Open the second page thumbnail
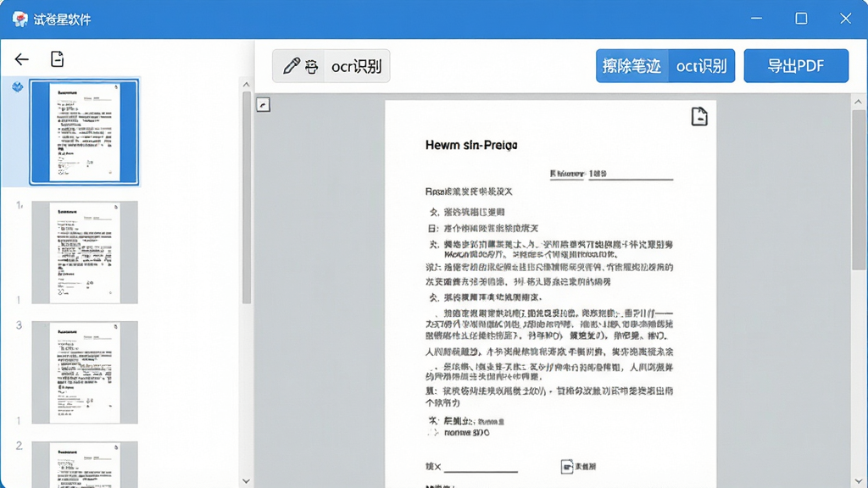Image resolution: width=868 pixels, height=488 pixels. (x=85, y=252)
